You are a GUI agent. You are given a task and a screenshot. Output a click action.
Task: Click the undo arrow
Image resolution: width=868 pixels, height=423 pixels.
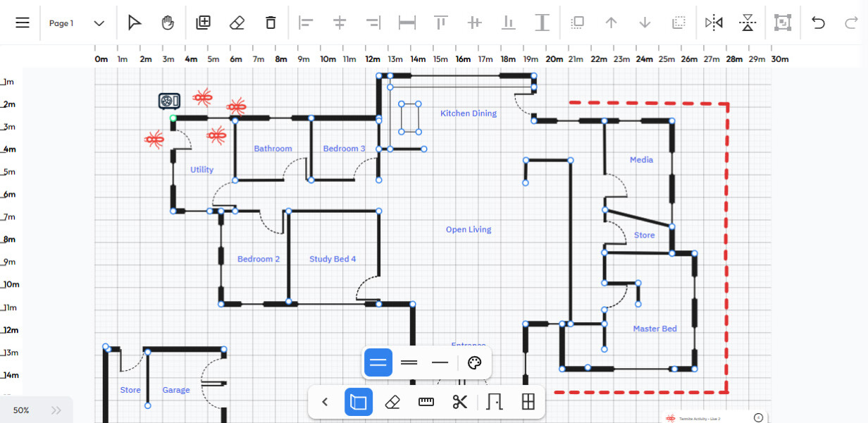818,23
